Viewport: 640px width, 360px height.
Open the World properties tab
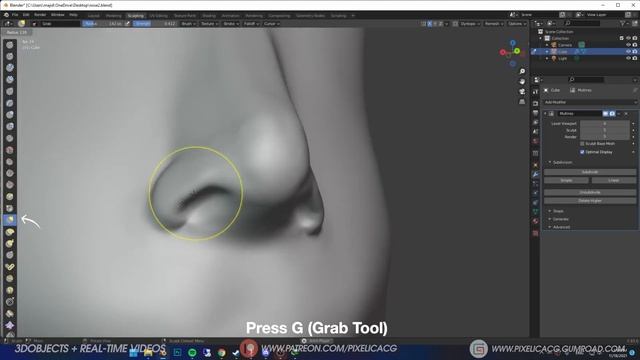536,141
